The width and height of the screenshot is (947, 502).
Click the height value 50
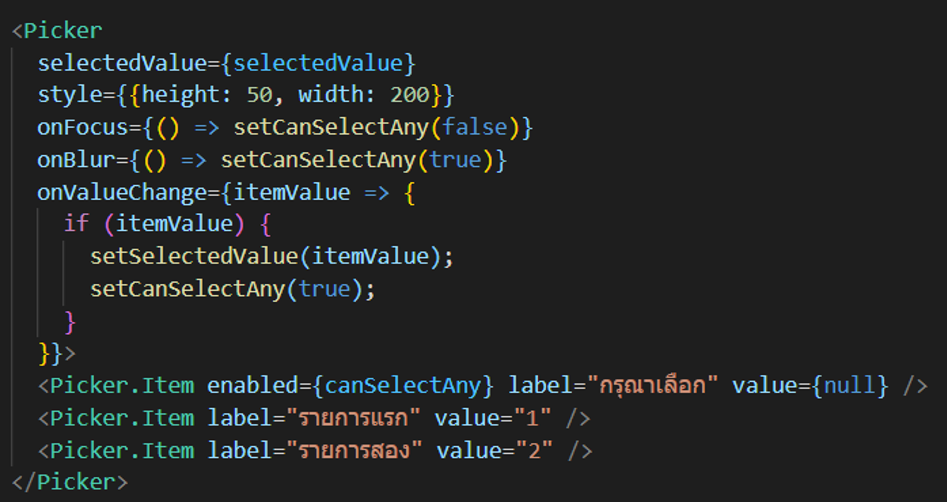259,95
